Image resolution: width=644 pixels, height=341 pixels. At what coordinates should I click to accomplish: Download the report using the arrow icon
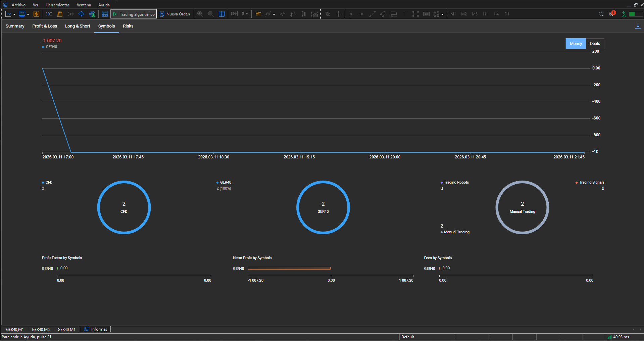click(638, 26)
